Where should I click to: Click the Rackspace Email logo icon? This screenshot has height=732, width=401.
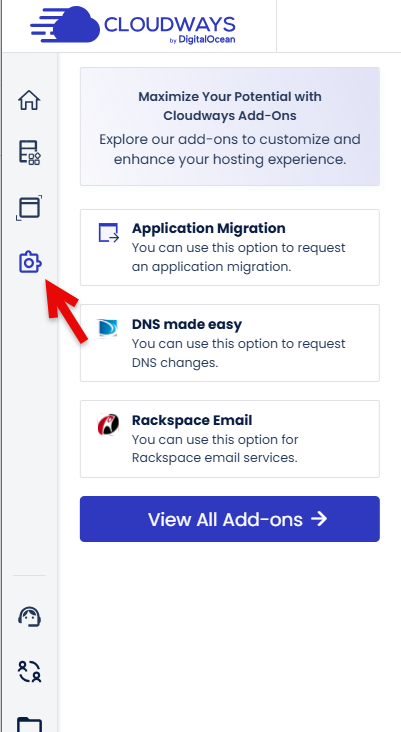click(108, 424)
